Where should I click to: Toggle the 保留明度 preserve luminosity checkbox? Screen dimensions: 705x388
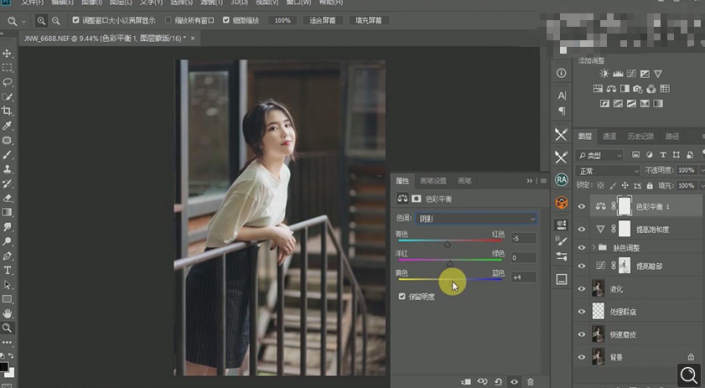pyautogui.click(x=402, y=297)
